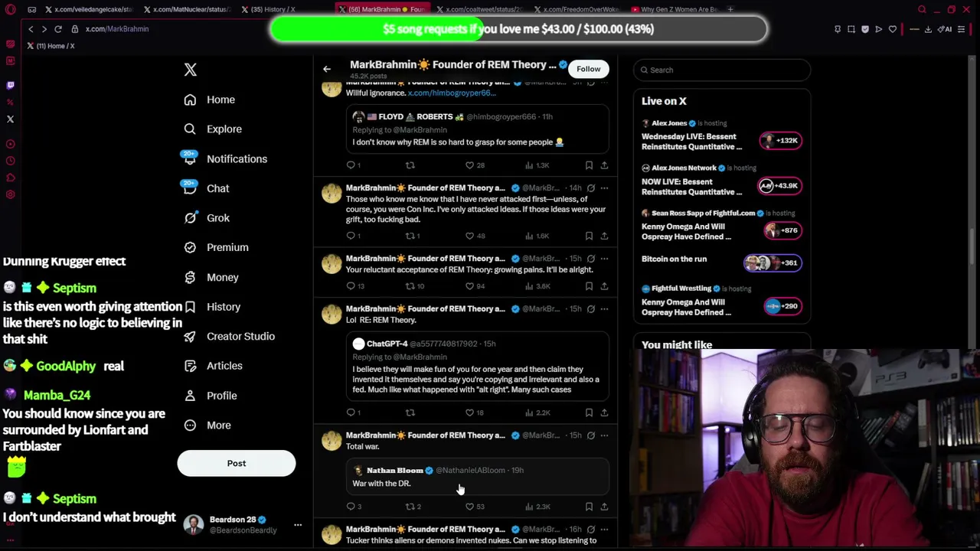Switch to the x.com/FreedomOverWoke browser tab
The height and width of the screenshot is (551, 980).
click(577, 9)
